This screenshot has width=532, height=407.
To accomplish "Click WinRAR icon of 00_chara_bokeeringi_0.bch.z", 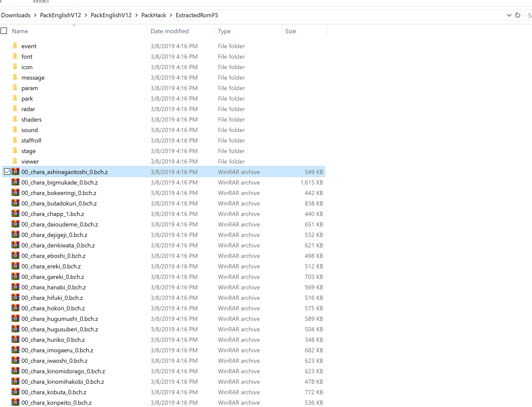I will pos(15,193).
